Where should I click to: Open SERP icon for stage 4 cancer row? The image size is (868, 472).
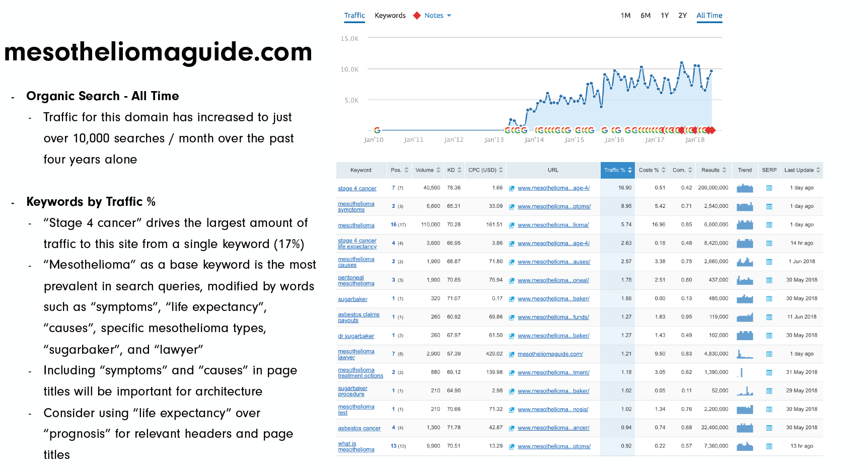(769, 188)
